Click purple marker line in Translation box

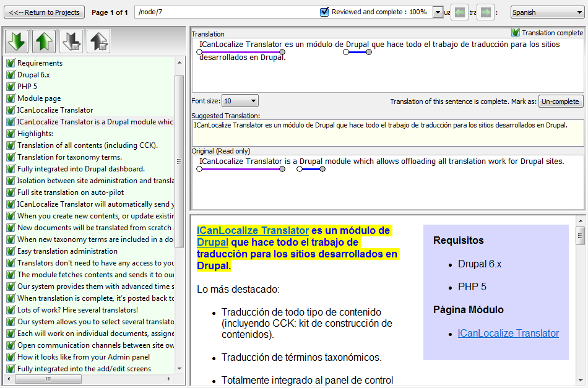241,52
